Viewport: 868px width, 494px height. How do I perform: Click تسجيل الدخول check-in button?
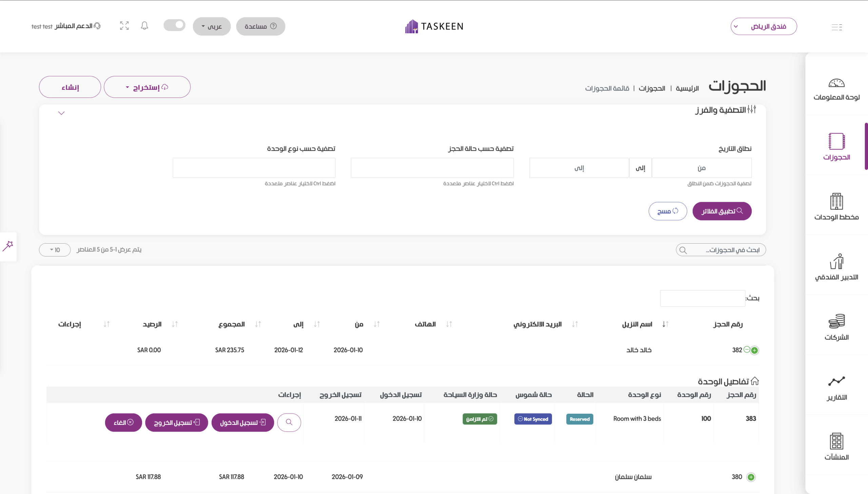(242, 423)
